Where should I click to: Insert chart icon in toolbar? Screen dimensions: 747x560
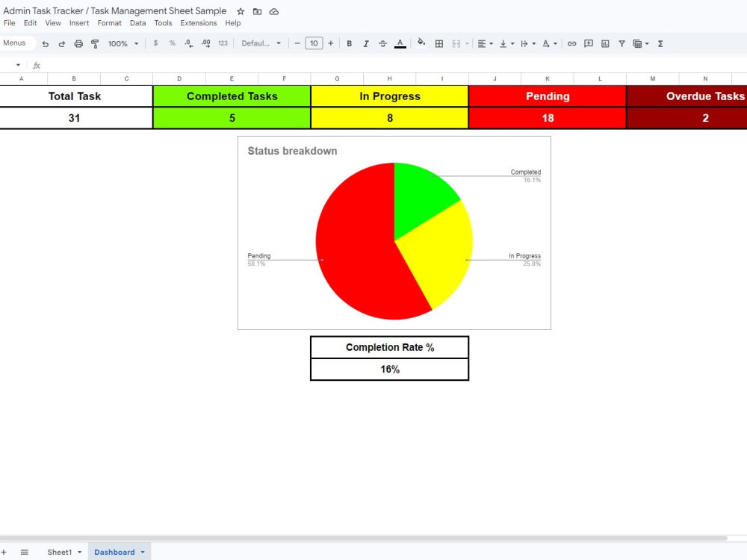pos(605,44)
